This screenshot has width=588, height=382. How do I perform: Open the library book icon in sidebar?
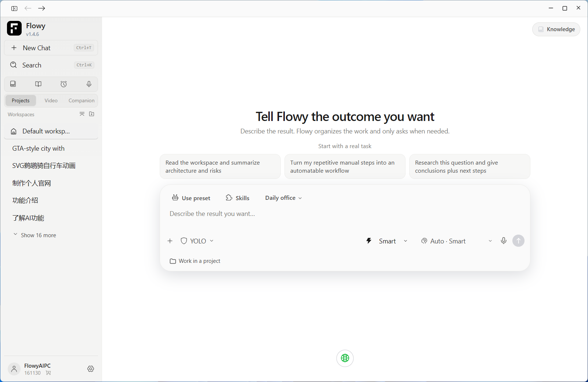38,84
